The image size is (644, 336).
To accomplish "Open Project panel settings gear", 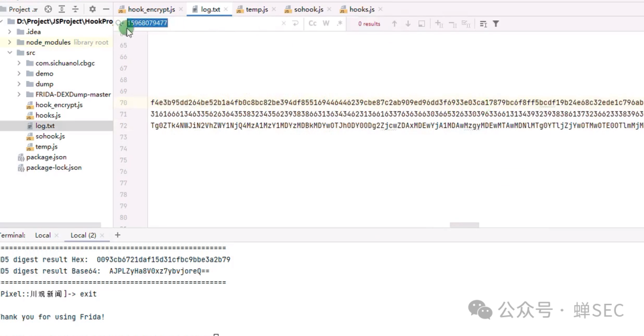I will pyautogui.click(x=92, y=9).
